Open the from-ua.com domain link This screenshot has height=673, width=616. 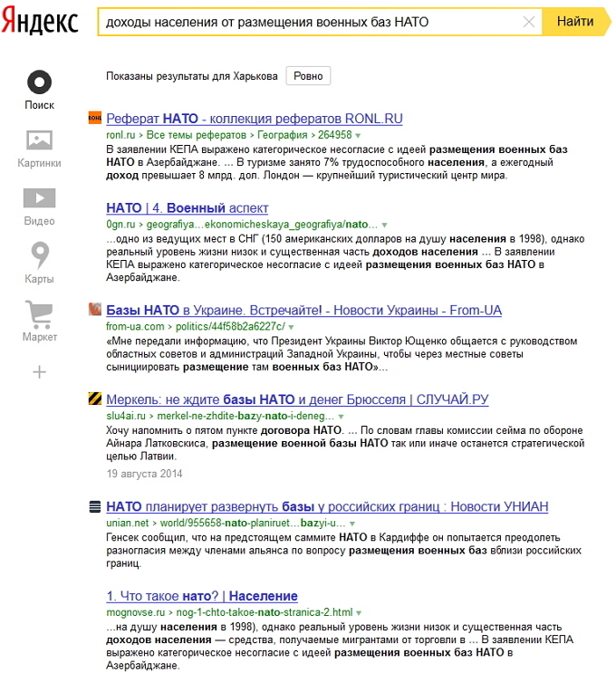(135, 327)
